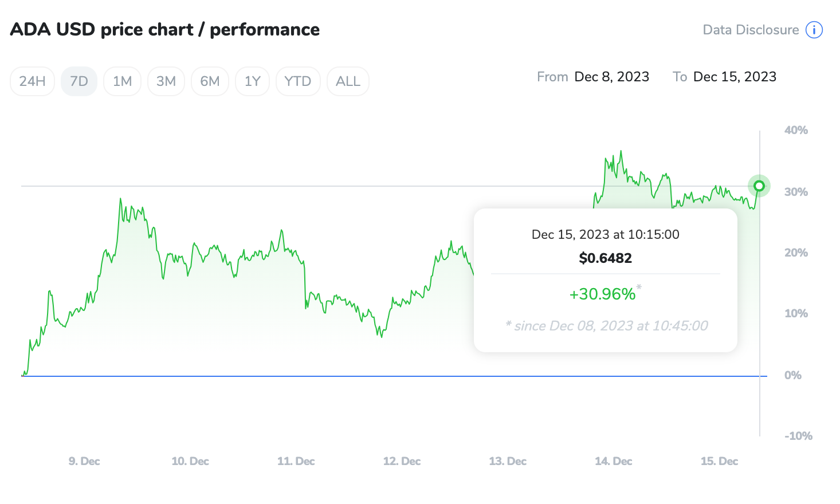Switch to the 1M view
The width and height of the screenshot is (840, 504).
122,81
